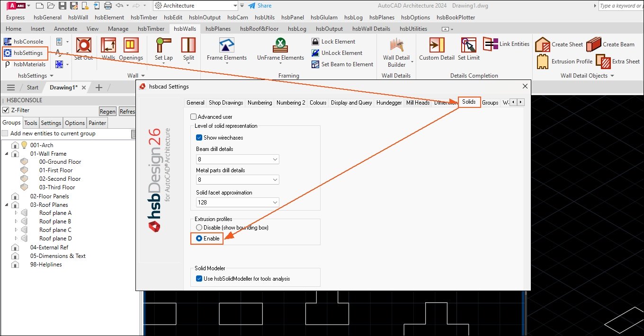The height and width of the screenshot is (336, 644).
Task: Toggle the Z-Filter checkbox
Action: (6, 110)
